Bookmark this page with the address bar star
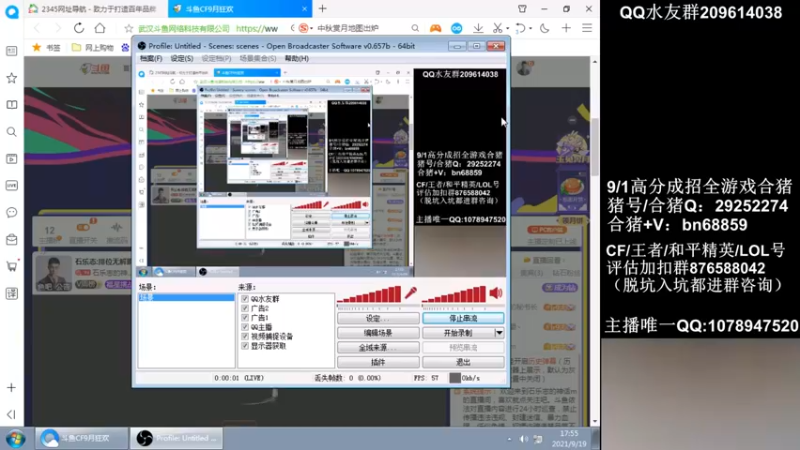This screenshot has width=800, height=450. pos(129,29)
